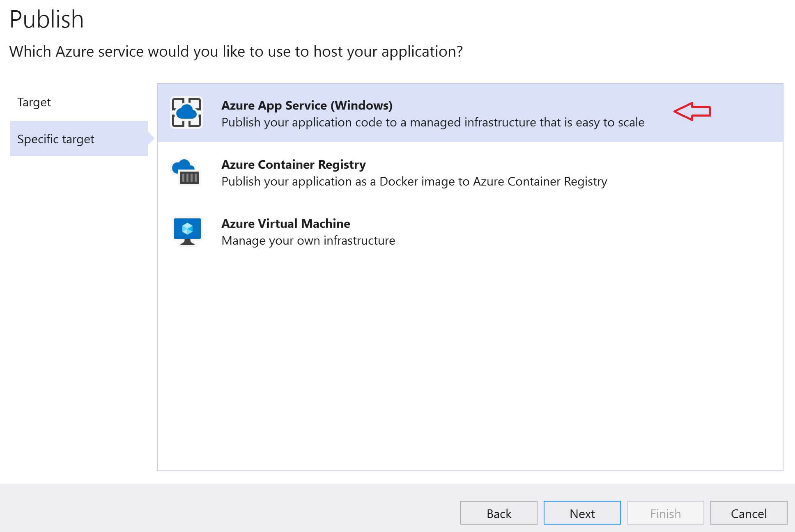Open the Specific target step

point(56,139)
